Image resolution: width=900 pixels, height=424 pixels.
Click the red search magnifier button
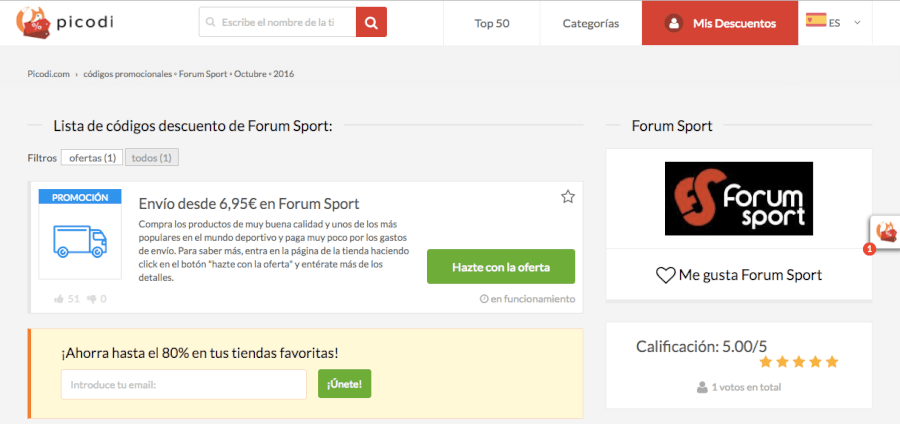tap(371, 22)
